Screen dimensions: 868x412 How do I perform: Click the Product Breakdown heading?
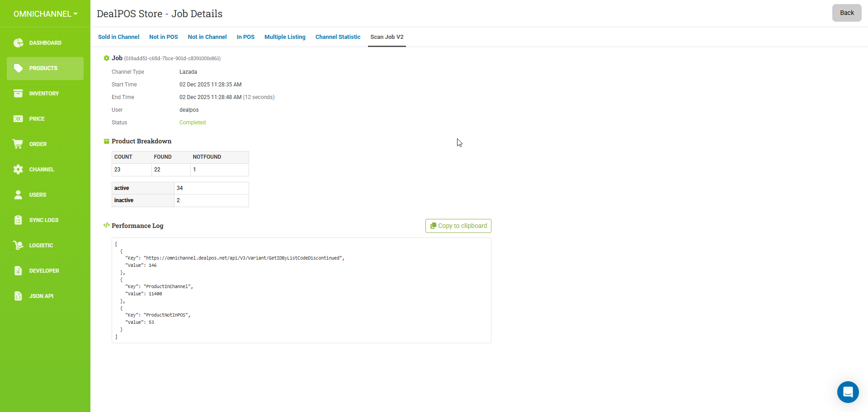[142, 142]
